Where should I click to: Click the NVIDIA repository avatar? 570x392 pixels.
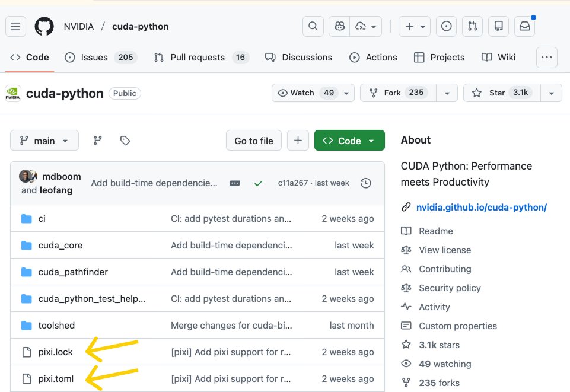click(12, 93)
